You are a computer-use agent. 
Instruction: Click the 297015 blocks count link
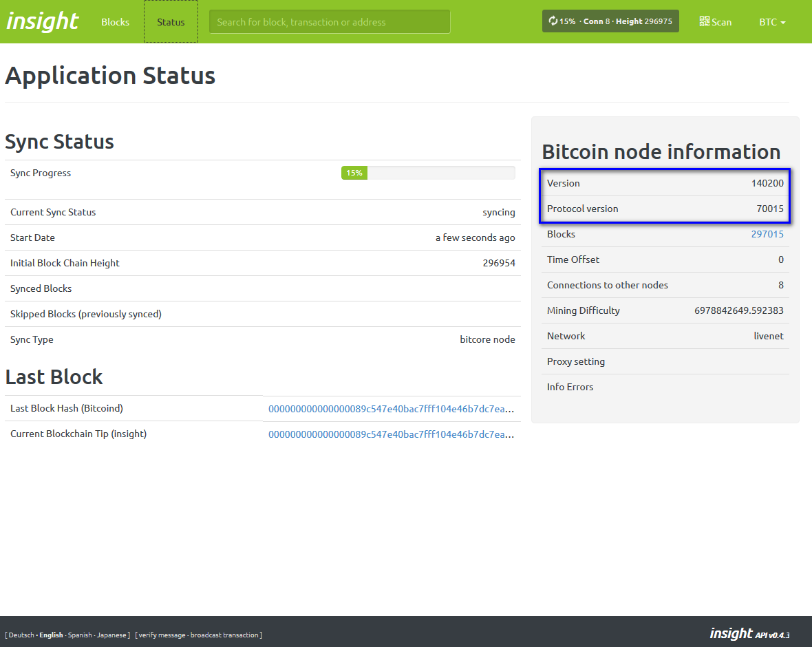pyautogui.click(x=767, y=234)
